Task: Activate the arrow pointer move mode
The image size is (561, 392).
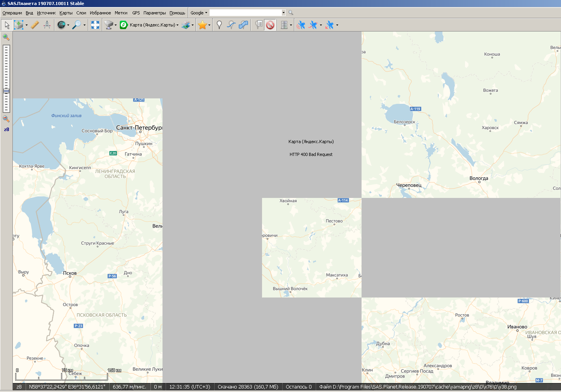Action: pos(7,25)
